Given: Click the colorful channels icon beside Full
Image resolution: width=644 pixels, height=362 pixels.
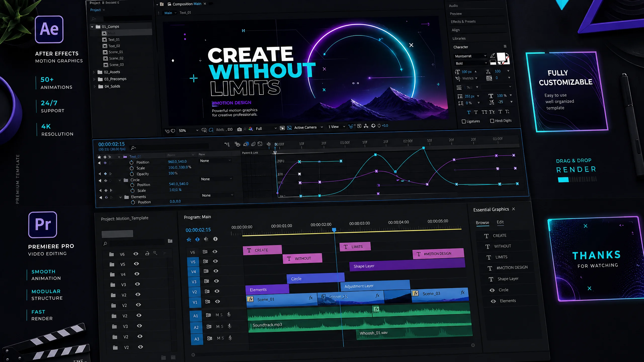Looking at the screenshot, I should [251, 129].
